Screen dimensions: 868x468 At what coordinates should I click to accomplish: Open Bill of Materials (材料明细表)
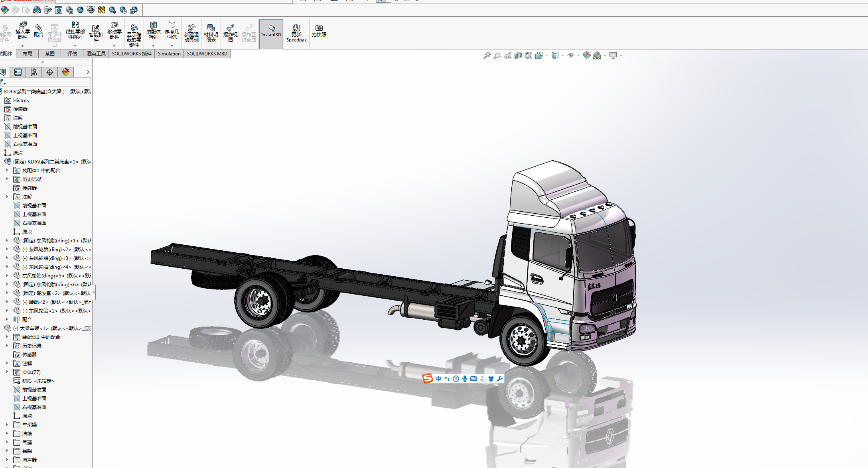(211, 33)
